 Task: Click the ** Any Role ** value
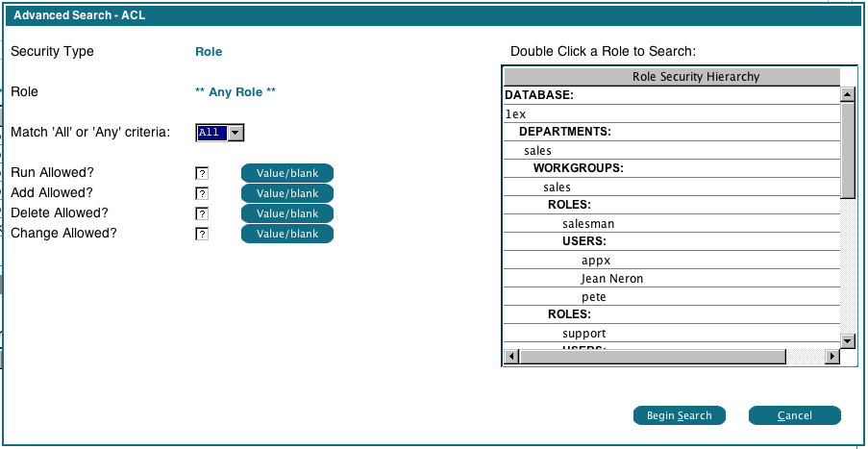point(236,92)
